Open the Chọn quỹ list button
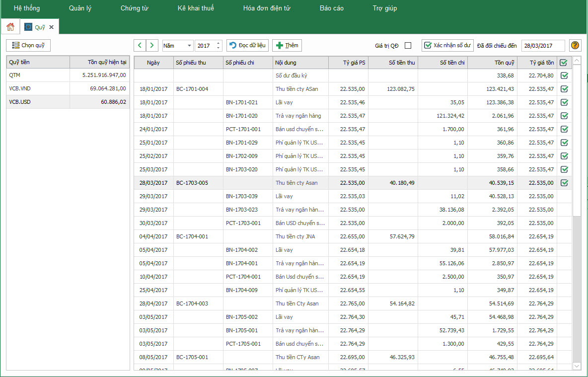 (28, 45)
